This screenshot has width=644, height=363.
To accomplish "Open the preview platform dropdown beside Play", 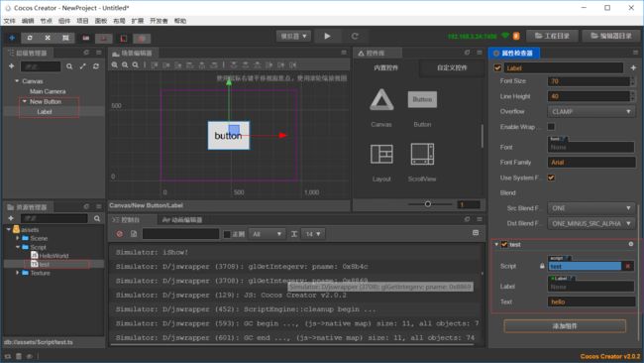I will point(293,36).
